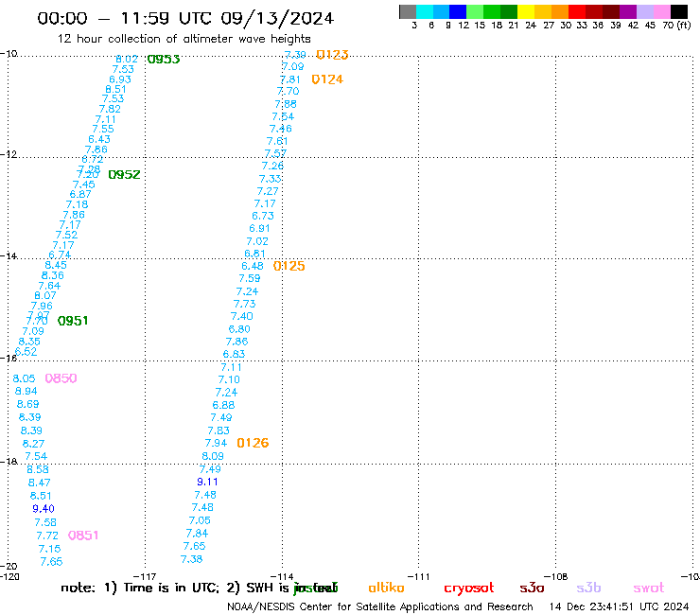Image resolution: width=700 pixels, height=615 pixels.
Task: Click the cryosat legend label
Action: tap(469, 589)
